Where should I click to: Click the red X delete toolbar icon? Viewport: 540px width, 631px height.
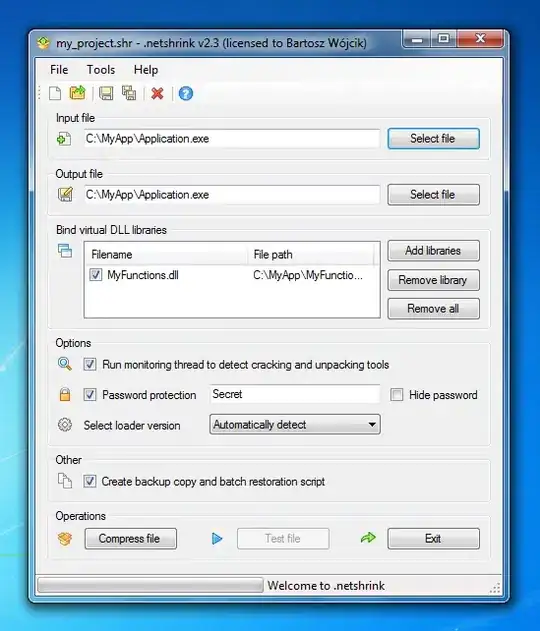point(157,93)
